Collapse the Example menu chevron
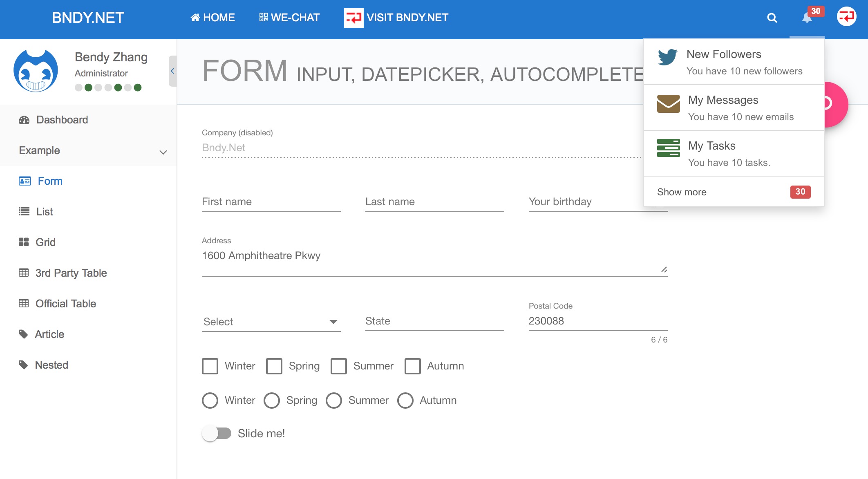 point(163,152)
